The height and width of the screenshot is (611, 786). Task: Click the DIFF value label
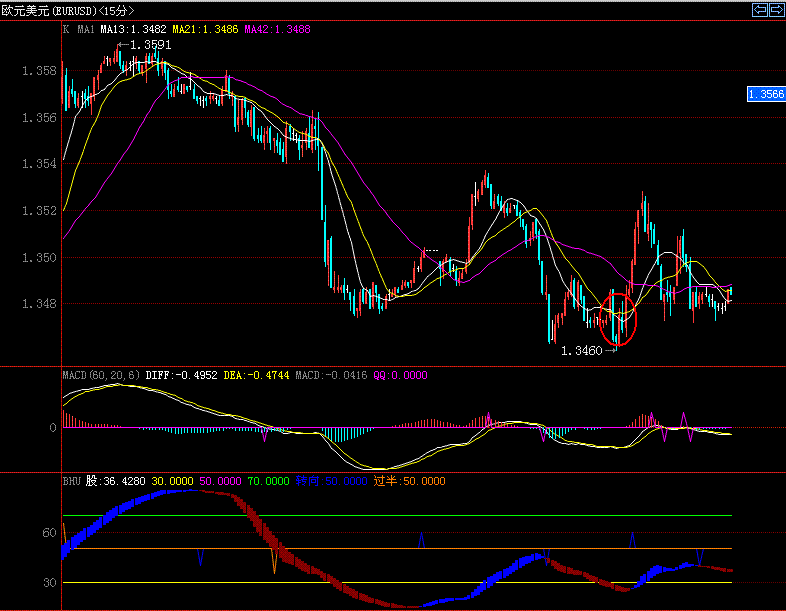(179, 375)
